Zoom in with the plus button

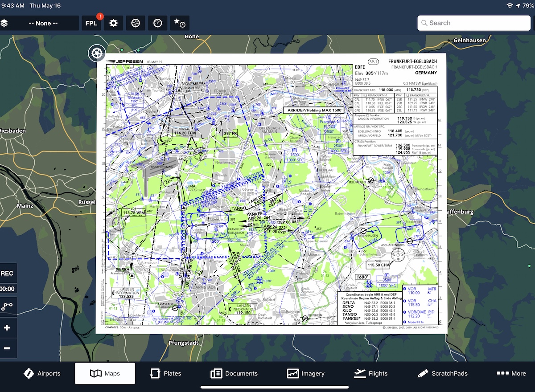point(7,328)
